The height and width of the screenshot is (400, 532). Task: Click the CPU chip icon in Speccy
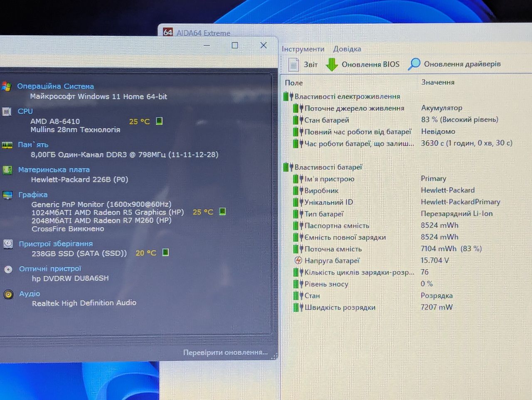(x=7, y=112)
